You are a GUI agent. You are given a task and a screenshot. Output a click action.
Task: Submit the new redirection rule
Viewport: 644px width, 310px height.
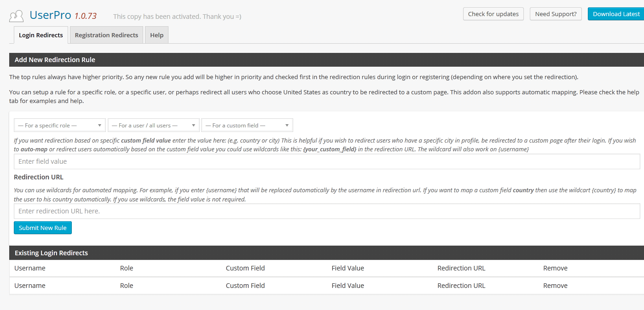point(43,228)
